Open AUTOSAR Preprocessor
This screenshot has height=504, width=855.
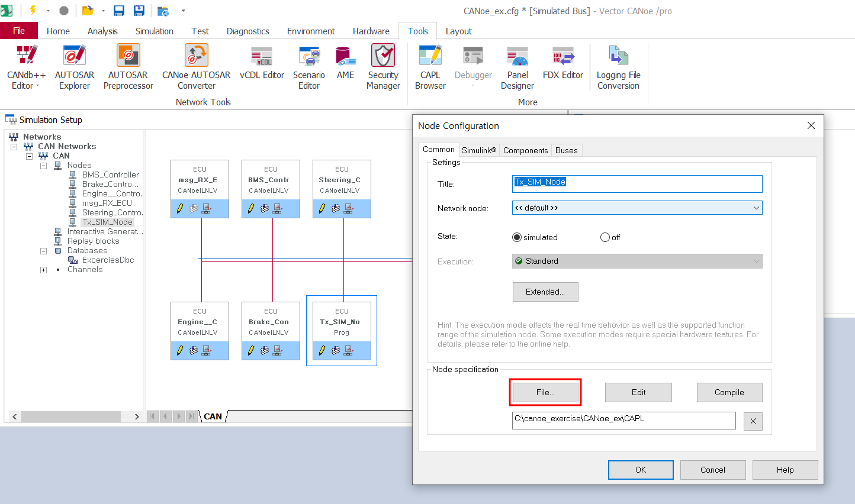(128, 67)
